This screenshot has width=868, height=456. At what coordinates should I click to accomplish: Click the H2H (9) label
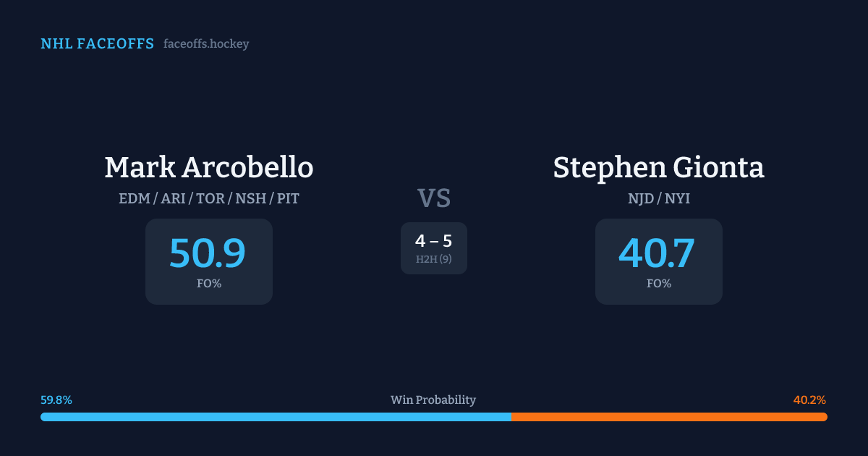tap(433, 259)
